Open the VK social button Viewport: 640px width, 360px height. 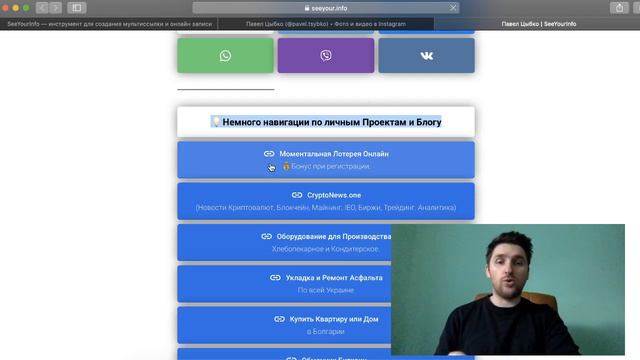click(427, 56)
